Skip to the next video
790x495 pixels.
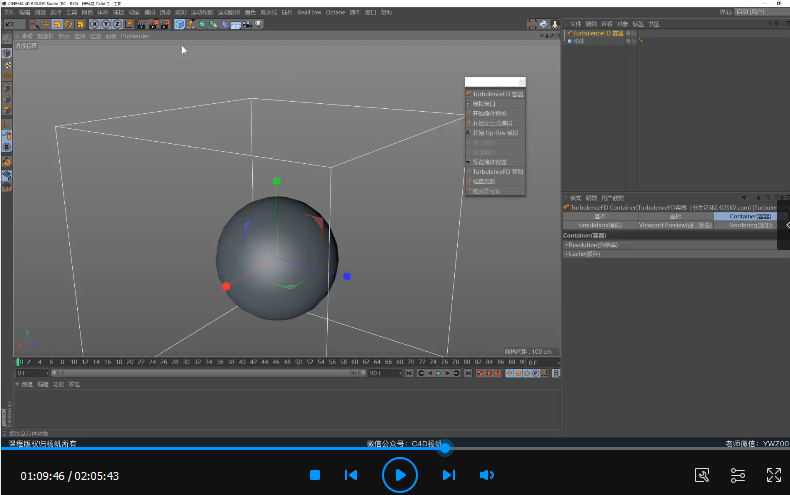(449, 475)
